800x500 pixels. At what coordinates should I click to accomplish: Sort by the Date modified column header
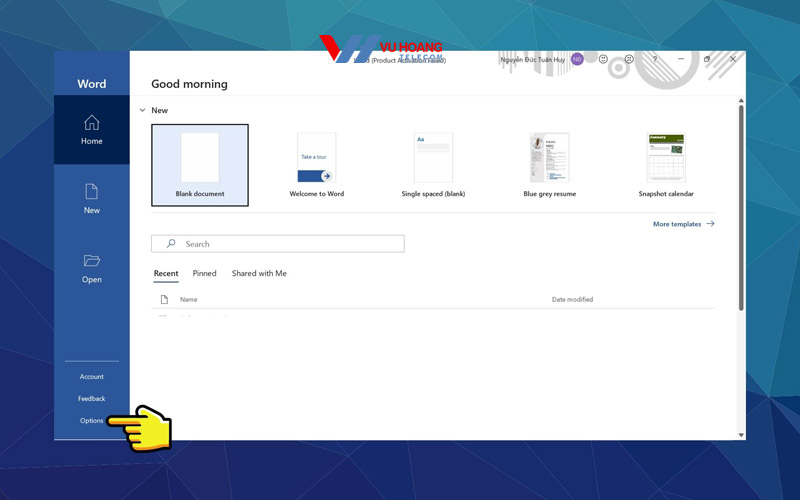click(x=572, y=300)
